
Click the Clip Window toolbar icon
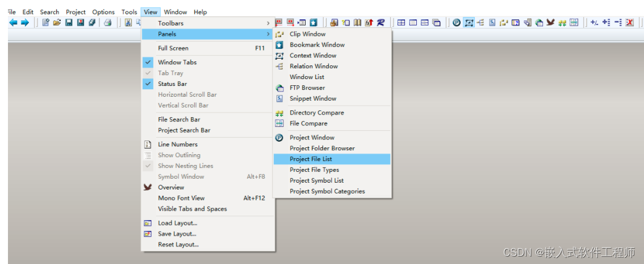(504, 23)
